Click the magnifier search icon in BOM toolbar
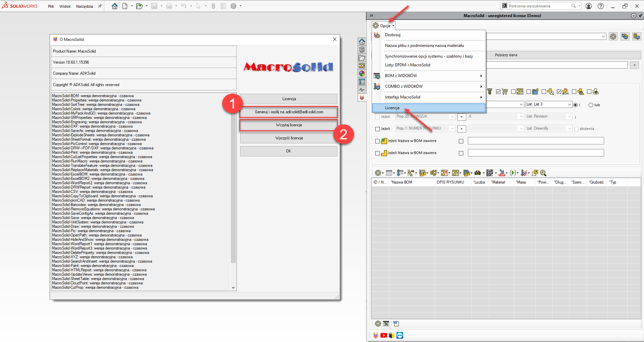 [x=543, y=173]
